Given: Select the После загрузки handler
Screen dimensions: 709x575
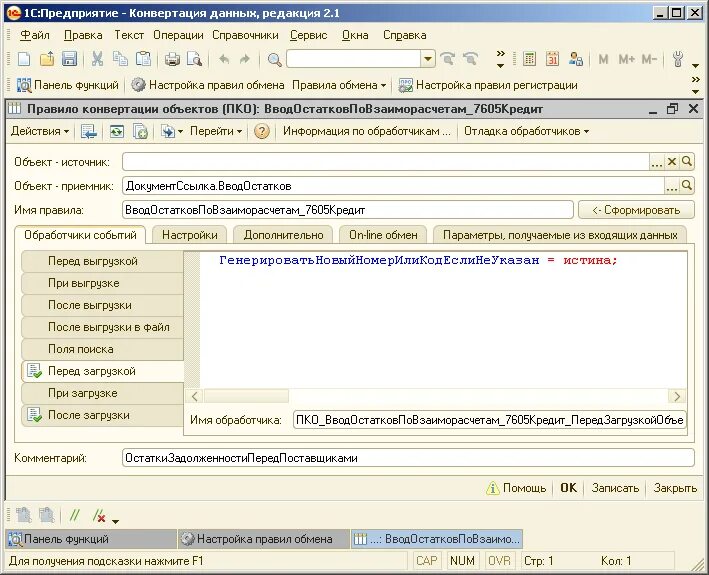Looking at the screenshot, I should (x=102, y=415).
